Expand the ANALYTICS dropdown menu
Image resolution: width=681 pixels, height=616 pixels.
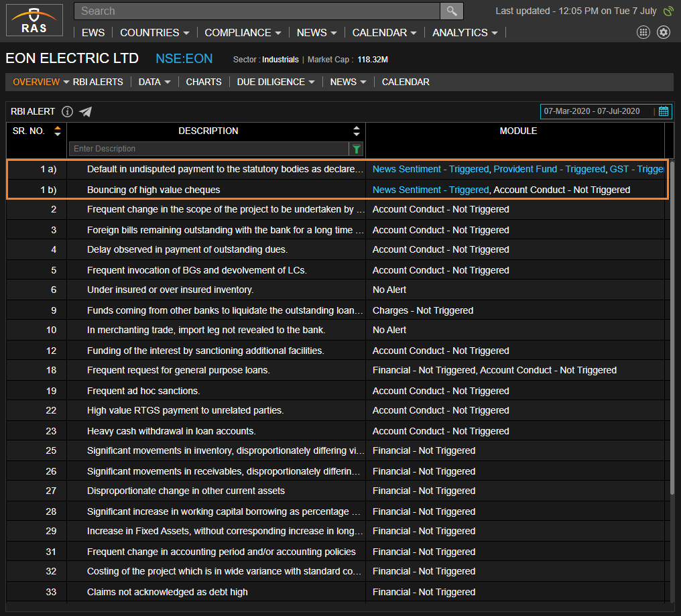465,32
